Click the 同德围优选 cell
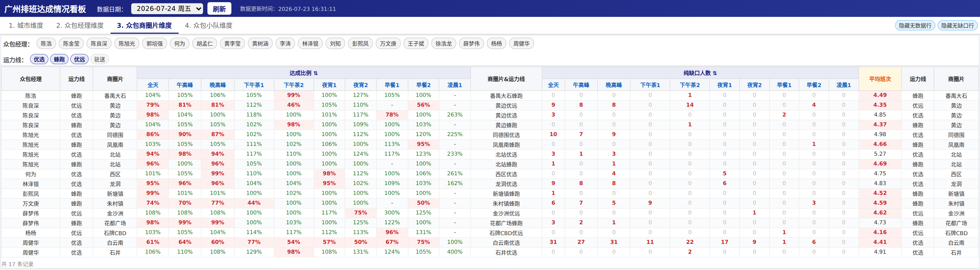Screen dimensions: 980x270 point(506,135)
